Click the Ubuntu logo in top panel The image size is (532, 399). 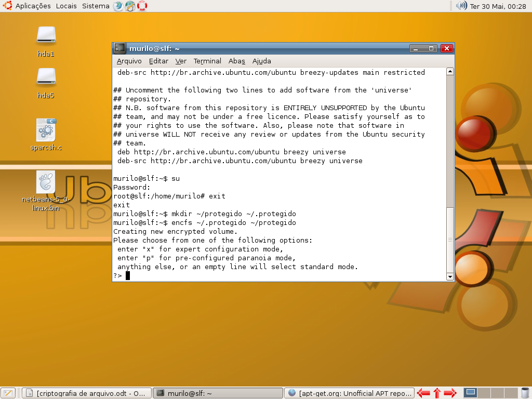click(7, 6)
